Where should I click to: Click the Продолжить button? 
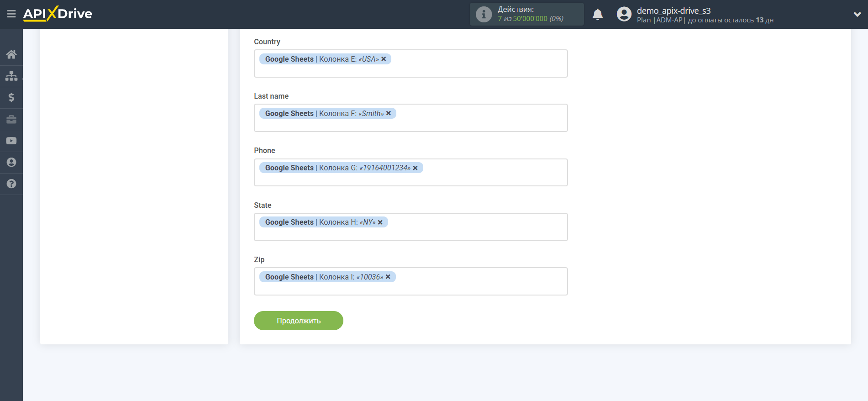(299, 321)
